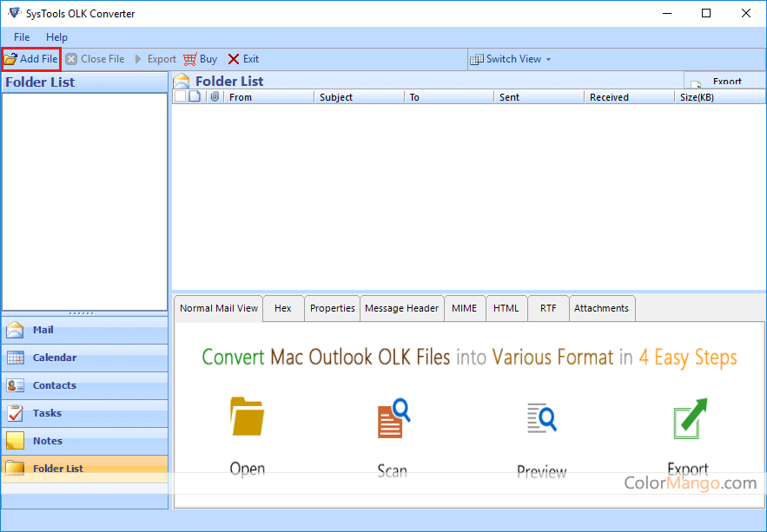Open the File menu
The image size is (767, 532).
pos(22,37)
